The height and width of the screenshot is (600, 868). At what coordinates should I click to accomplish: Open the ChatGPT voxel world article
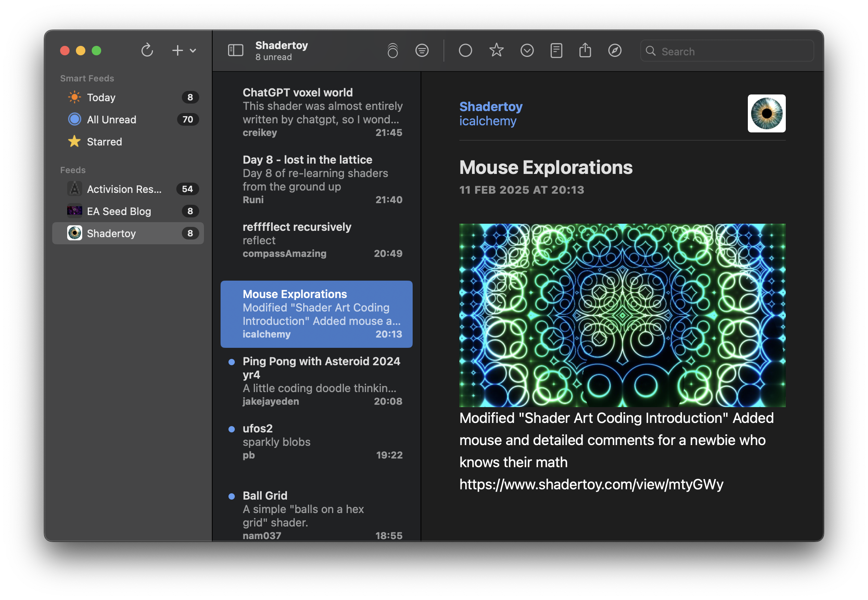tap(317, 113)
